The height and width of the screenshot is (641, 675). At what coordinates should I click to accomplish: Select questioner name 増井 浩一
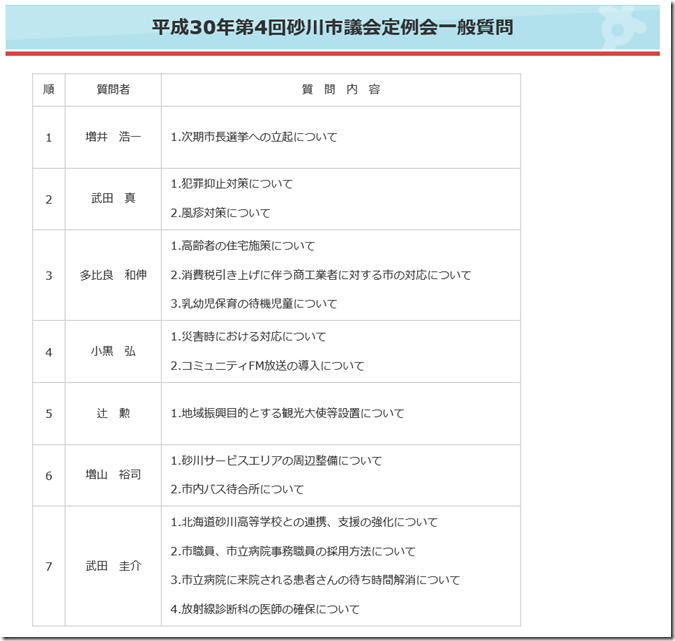point(113,137)
